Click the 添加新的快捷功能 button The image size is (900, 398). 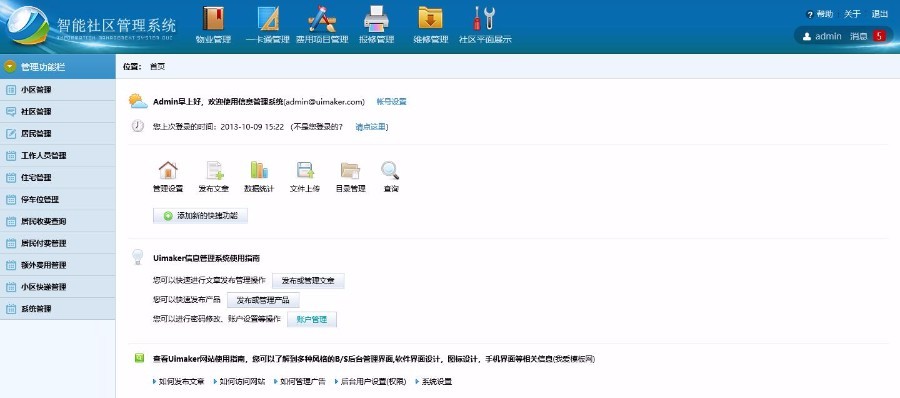coord(200,216)
